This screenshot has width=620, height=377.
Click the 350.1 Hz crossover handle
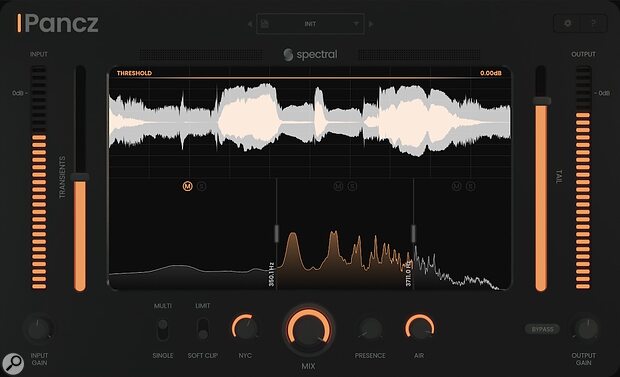tap(276, 233)
